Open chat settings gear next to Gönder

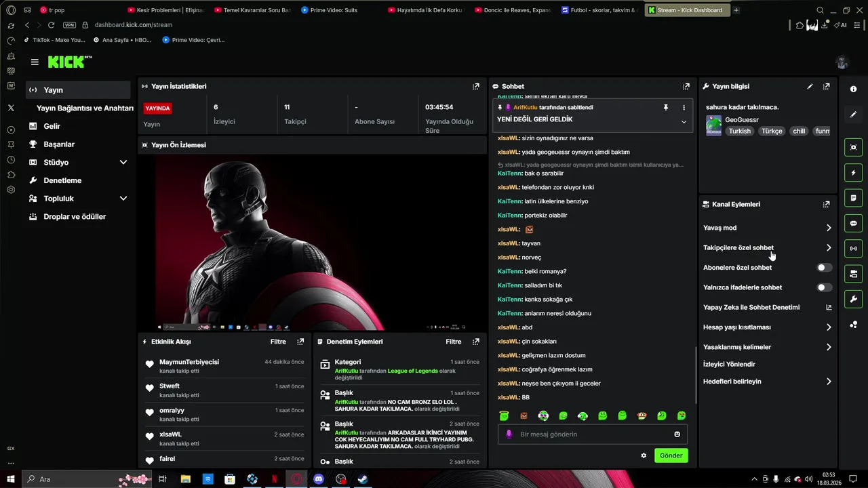(x=644, y=455)
